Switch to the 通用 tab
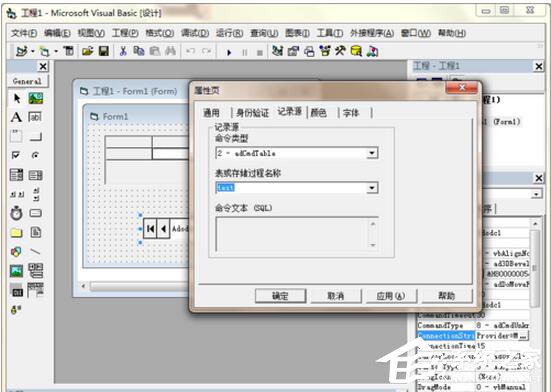Screen dimensions: 551x392 [212, 113]
